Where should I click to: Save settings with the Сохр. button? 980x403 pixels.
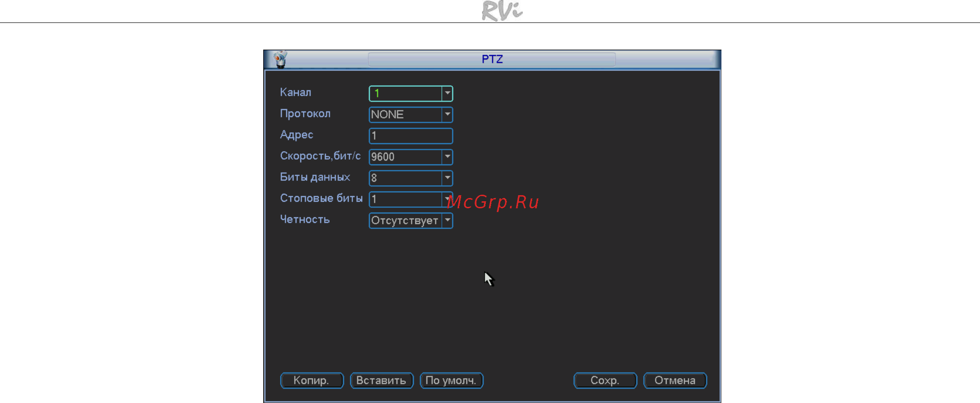pyautogui.click(x=605, y=381)
